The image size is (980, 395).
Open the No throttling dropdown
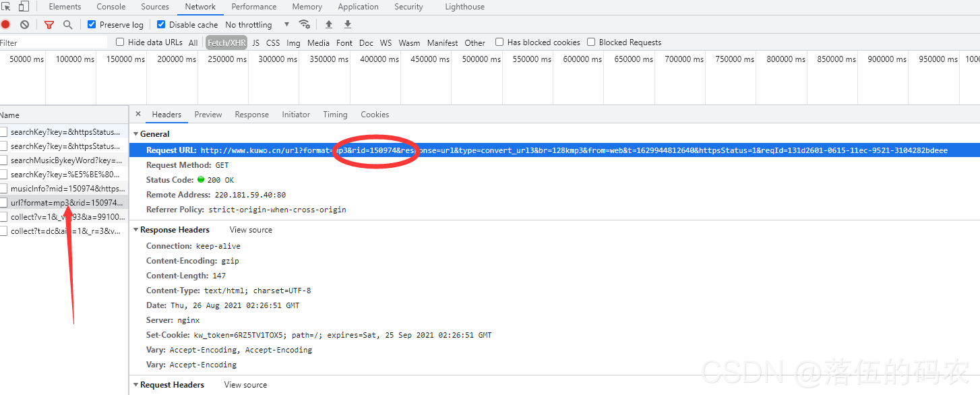tap(257, 25)
